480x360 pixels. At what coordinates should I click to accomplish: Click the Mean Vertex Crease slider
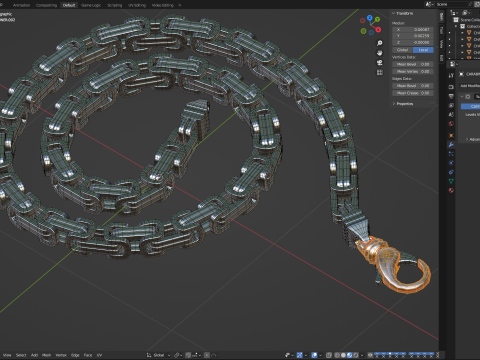click(413, 71)
